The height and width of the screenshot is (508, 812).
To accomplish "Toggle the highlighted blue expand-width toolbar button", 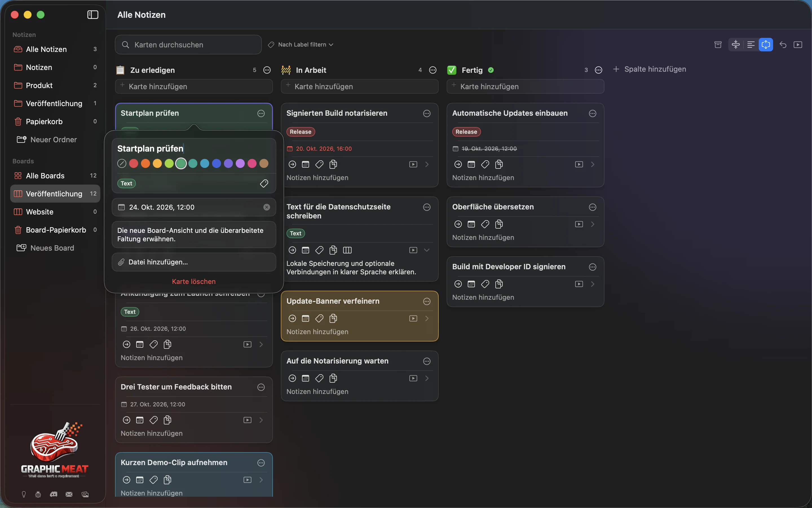I will click(x=766, y=45).
